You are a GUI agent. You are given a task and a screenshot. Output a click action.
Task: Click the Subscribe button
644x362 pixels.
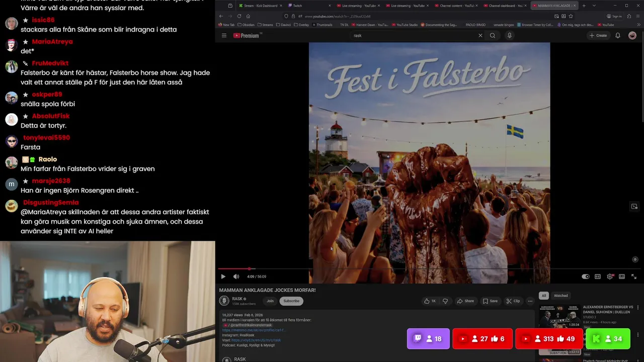click(x=291, y=301)
